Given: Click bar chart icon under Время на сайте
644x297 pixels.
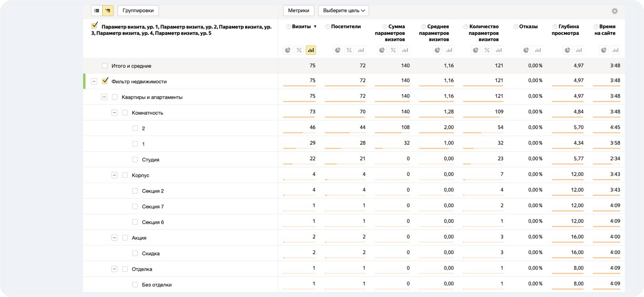Looking at the screenshot, I should 615,50.
